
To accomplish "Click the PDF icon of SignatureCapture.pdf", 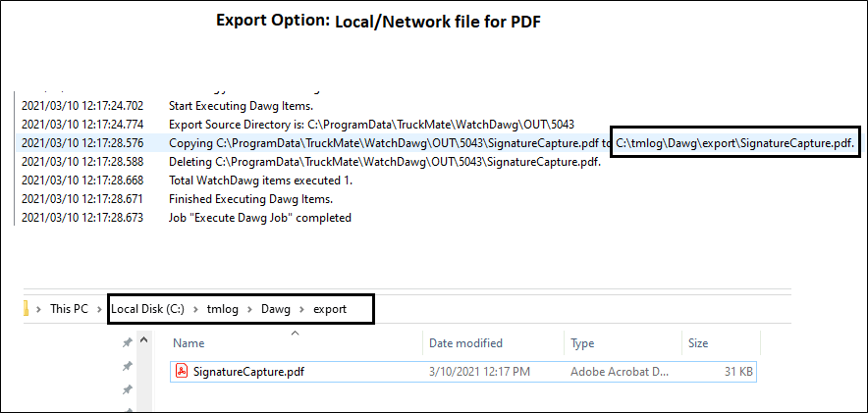I will click(181, 372).
